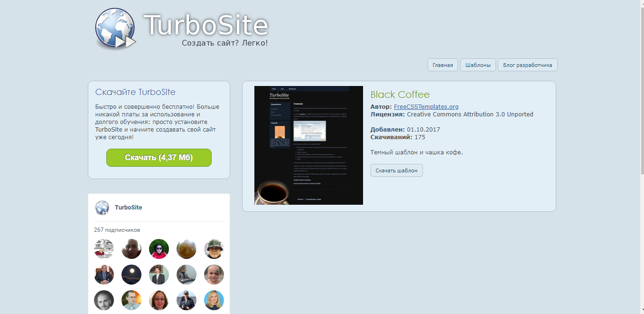
Task: Open the Блог разработчика page
Action: point(527,65)
